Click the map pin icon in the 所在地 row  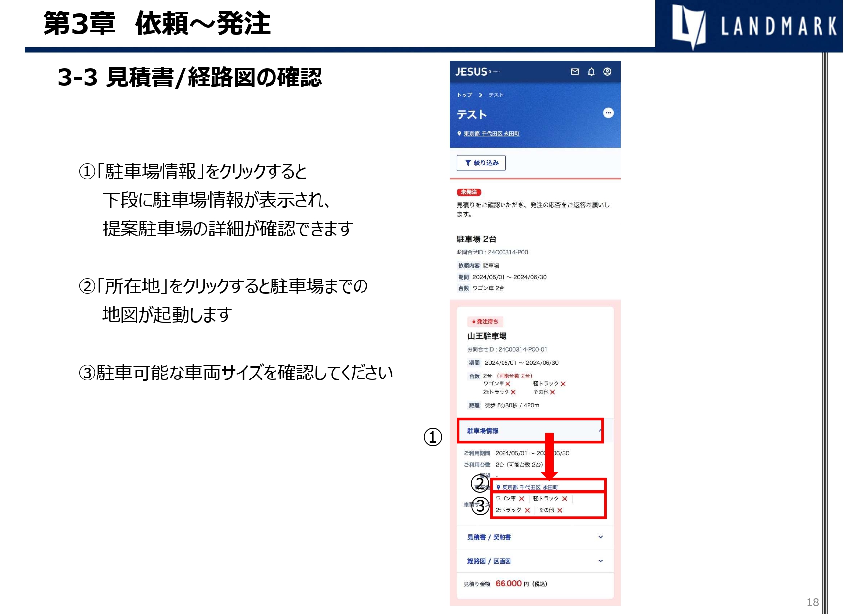pos(498,487)
